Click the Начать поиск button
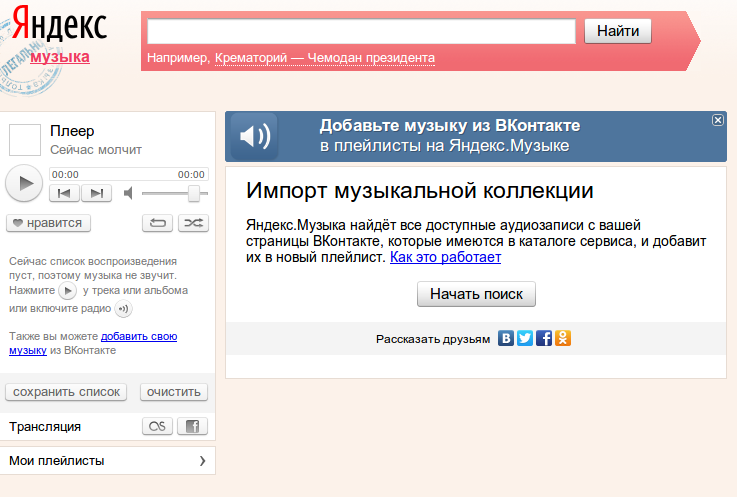 [476, 294]
